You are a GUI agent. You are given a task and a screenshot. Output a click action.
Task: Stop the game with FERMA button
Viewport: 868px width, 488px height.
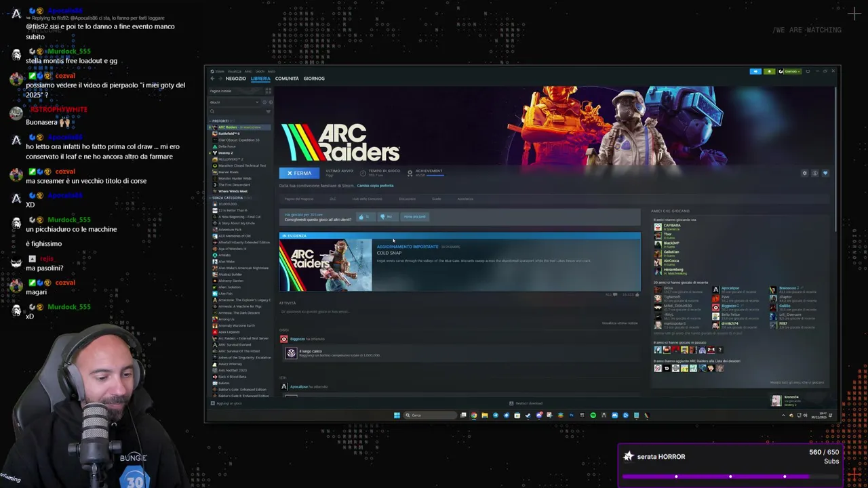point(299,174)
